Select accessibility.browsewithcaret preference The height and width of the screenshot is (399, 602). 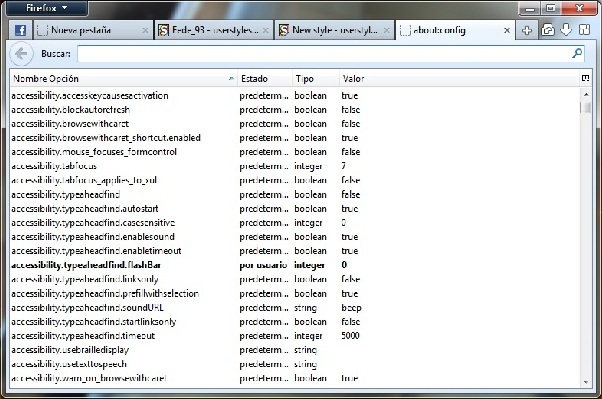point(295,124)
